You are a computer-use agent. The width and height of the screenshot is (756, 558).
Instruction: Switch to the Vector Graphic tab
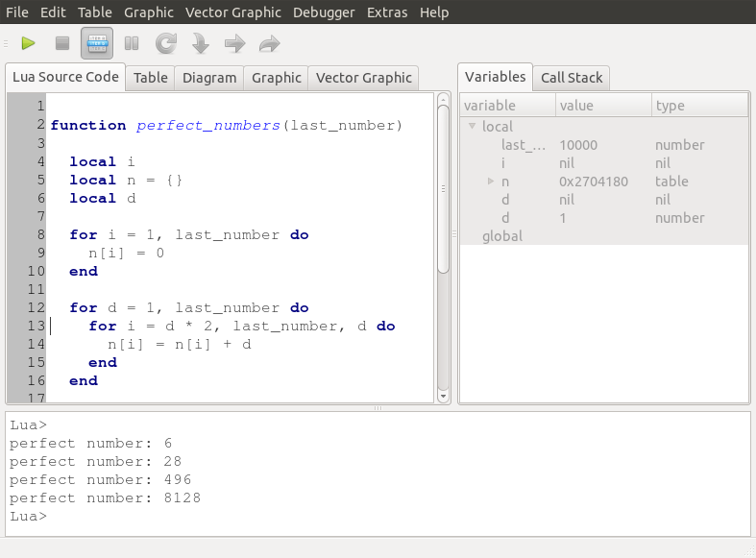363,78
